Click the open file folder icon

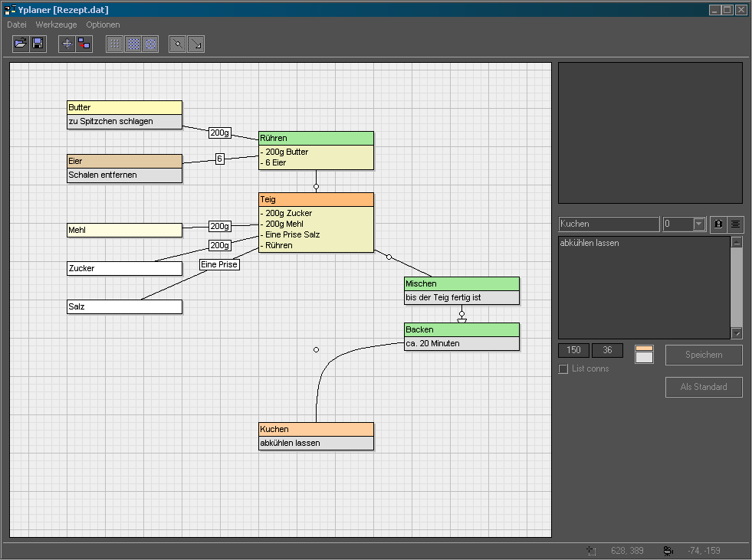coord(21,44)
